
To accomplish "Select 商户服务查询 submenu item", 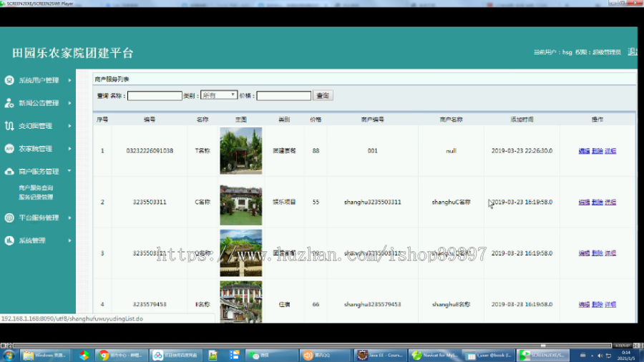I will coord(36,187).
